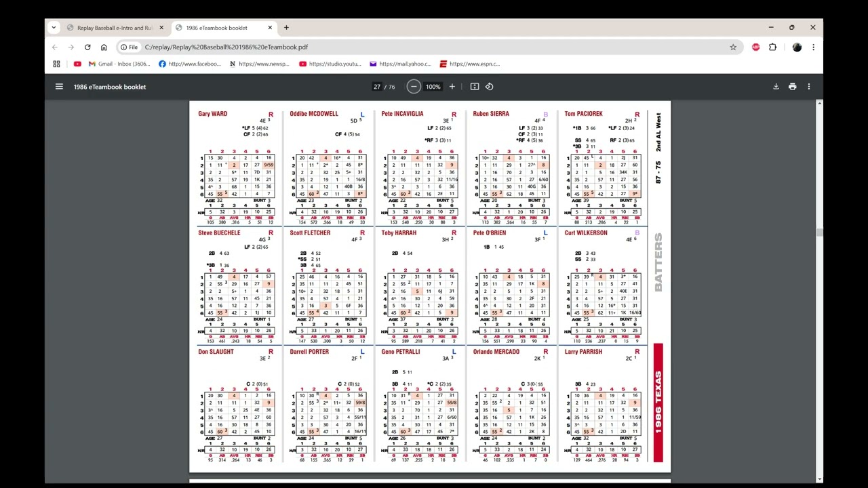Screen dimensions: 868x488
Task: Open the YouTube icon-only bookmark
Action: [77, 64]
